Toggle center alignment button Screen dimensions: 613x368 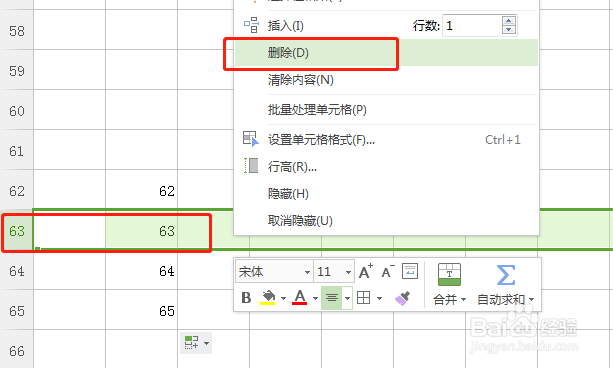pos(332,298)
